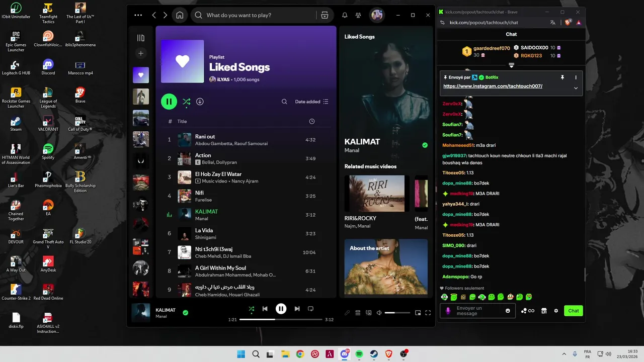Viewport: 644px width, 362px height.
Task: Click the Title column header
Action: (182, 121)
